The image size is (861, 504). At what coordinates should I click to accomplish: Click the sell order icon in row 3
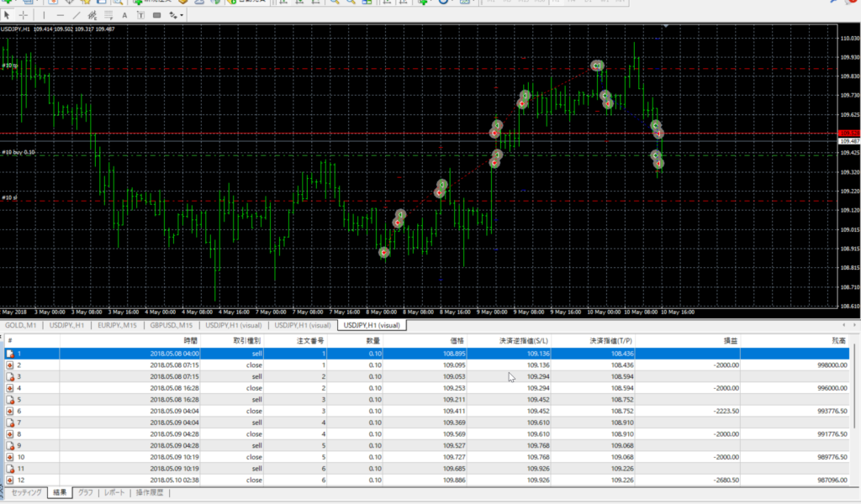[x=10, y=377]
